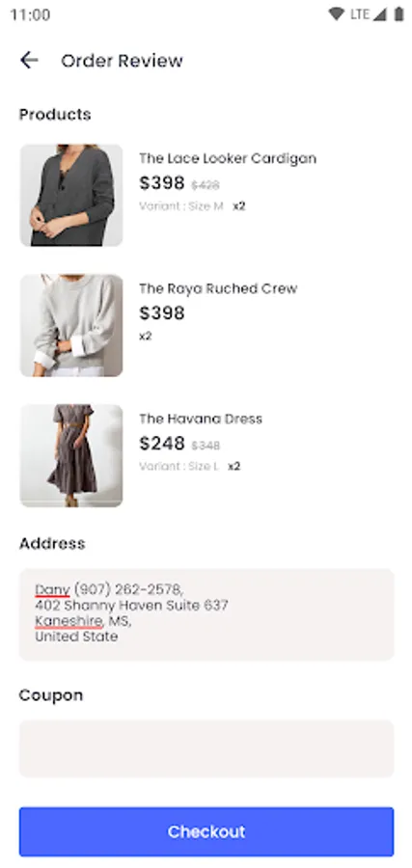Tap the Variant Size L label
412x868 pixels.
[179, 466]
